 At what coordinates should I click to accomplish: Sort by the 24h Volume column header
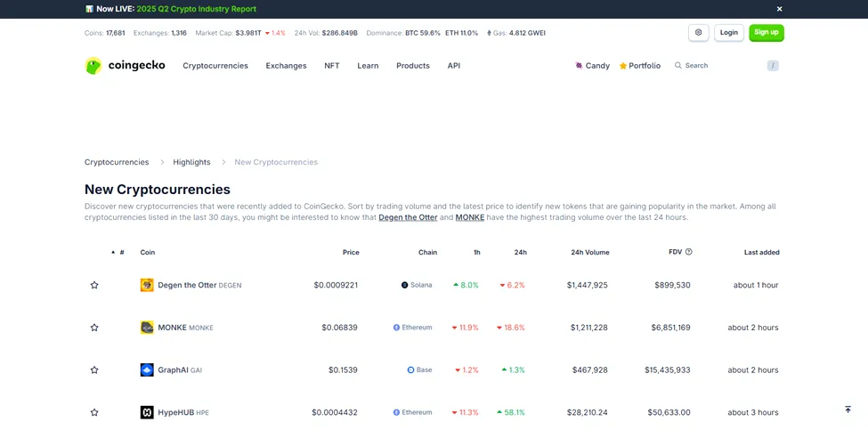(x=590, y=252)
